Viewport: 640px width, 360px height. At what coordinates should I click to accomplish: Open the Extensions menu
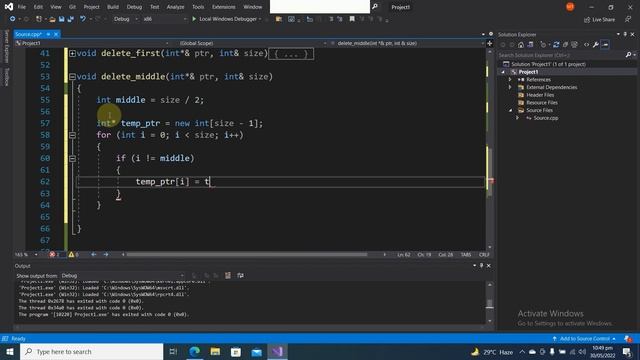224,7
